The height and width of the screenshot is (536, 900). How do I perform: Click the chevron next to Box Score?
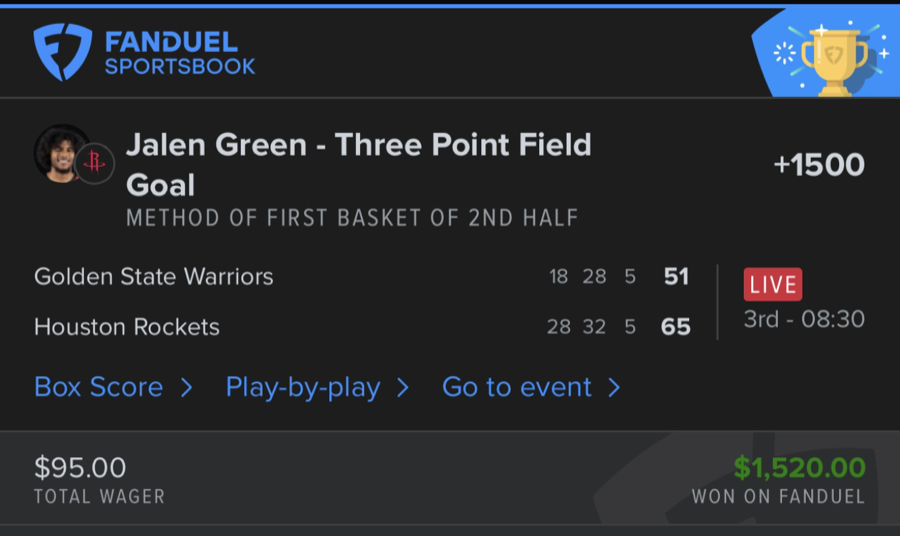pos(186,388)
